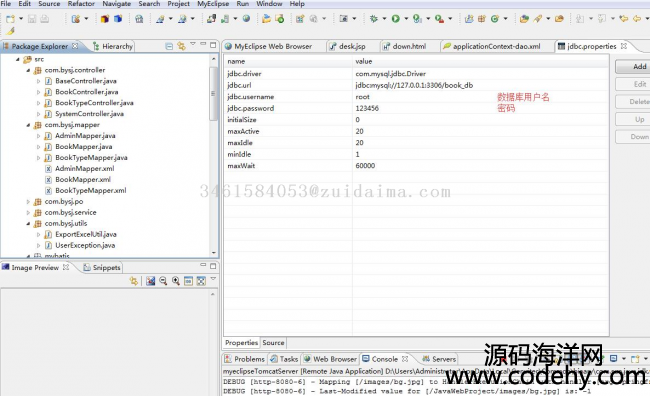Viewport: 650px width, 396px height.
Task: Click the Zoom Out magnifier in Image Preview
Action: point(163,281)
